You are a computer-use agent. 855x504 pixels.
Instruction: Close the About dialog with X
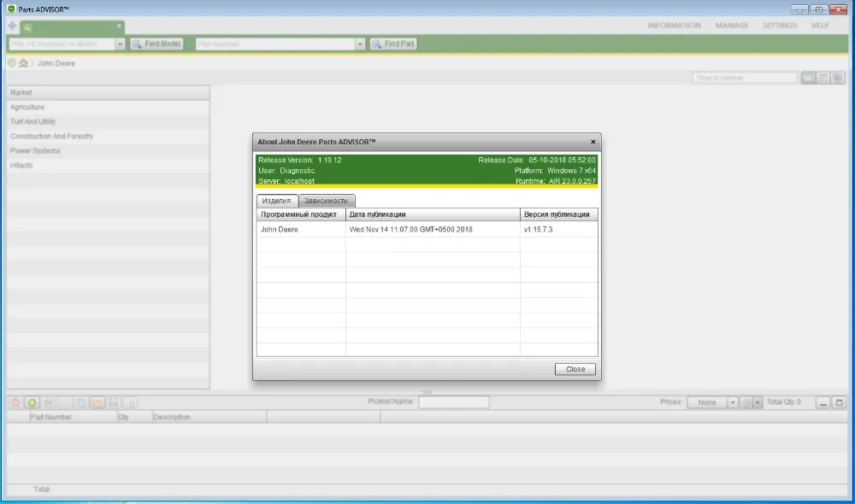[593, 142]
